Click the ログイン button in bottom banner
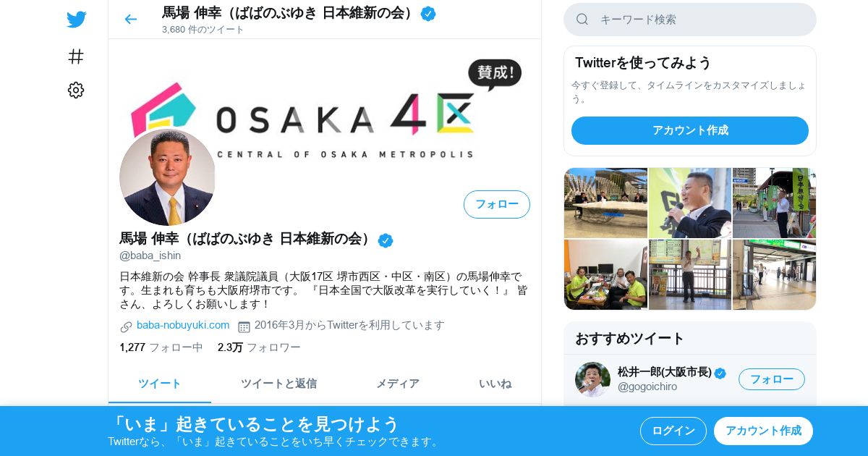This screenshot has height=456, width=868. tap(673, 431)
